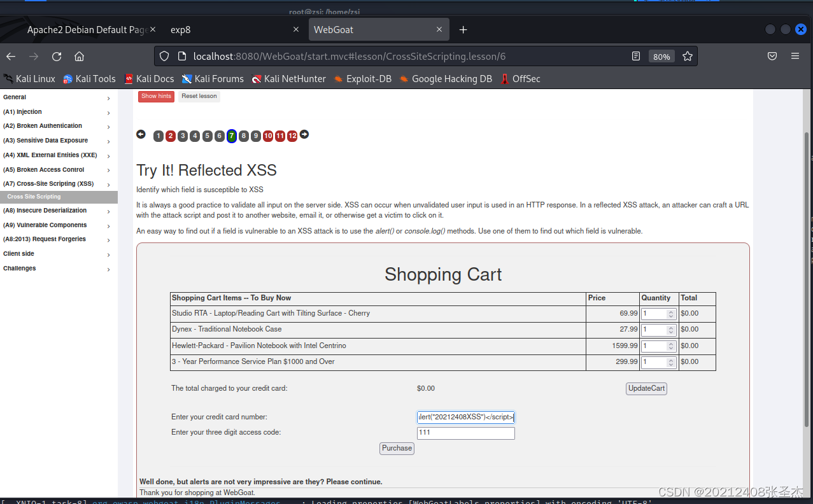This screenshot has height=504, width=813.
Task: Click the three digit access code field
Action: (x=465, y=433)
